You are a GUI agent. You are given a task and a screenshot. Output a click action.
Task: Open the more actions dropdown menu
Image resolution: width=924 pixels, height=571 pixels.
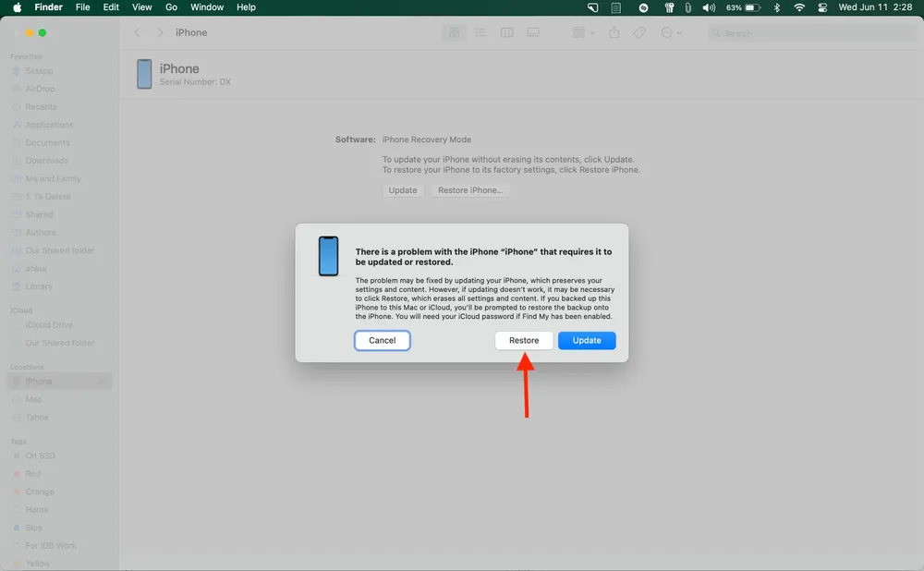[x=672, y=32]
